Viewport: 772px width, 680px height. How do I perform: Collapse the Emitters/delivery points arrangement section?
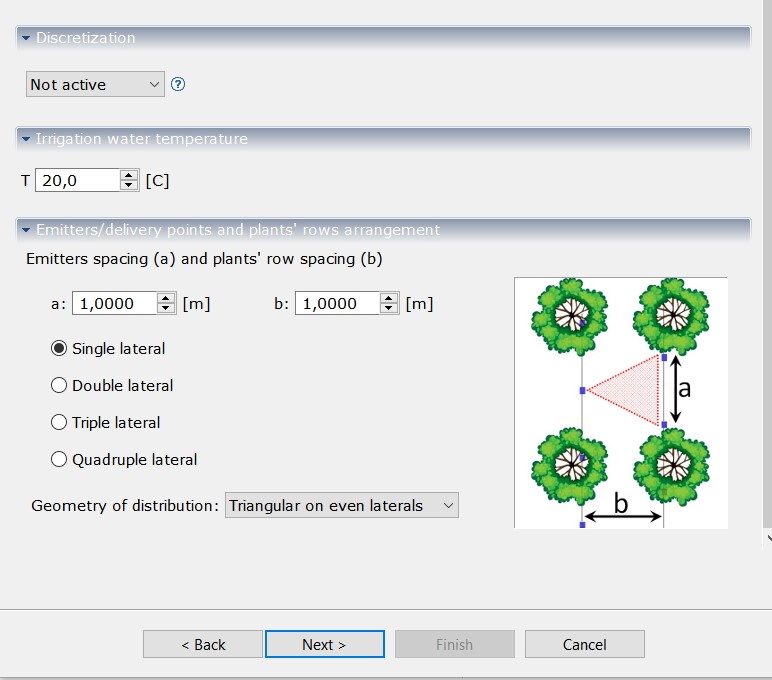(x=26, y=230)
